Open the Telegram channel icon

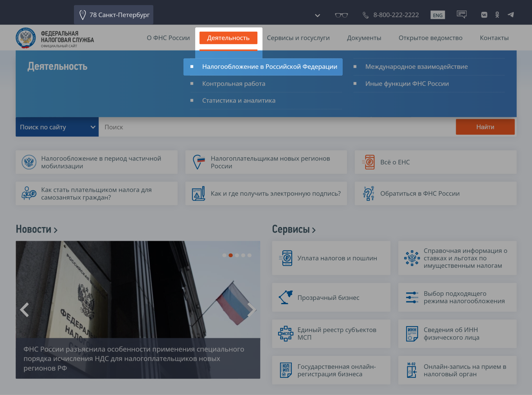pyautogui.click(x=510, y=15)
